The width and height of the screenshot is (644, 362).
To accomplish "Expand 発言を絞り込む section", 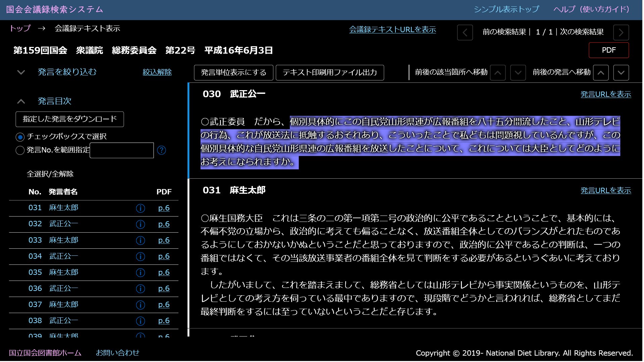I will [67, 72].
